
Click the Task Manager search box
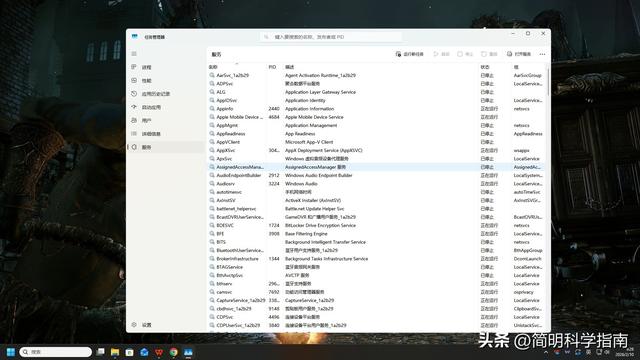tap(331, 37)
